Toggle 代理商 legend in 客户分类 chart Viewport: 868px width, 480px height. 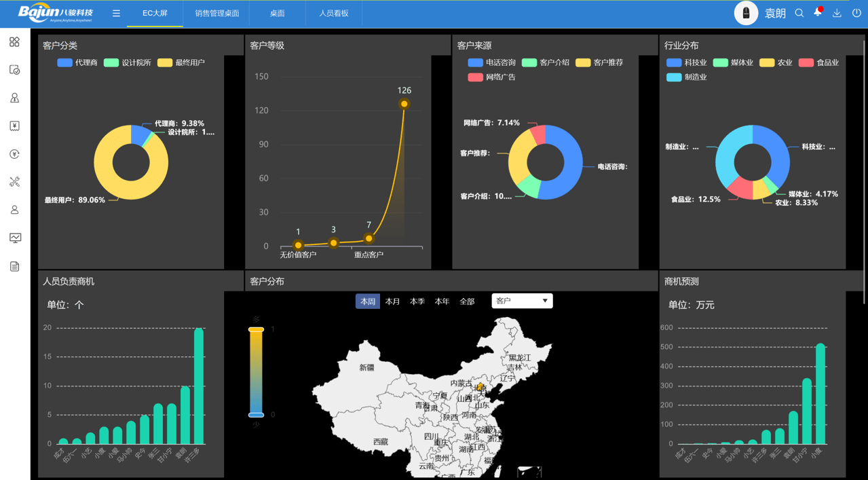[77, 62]
